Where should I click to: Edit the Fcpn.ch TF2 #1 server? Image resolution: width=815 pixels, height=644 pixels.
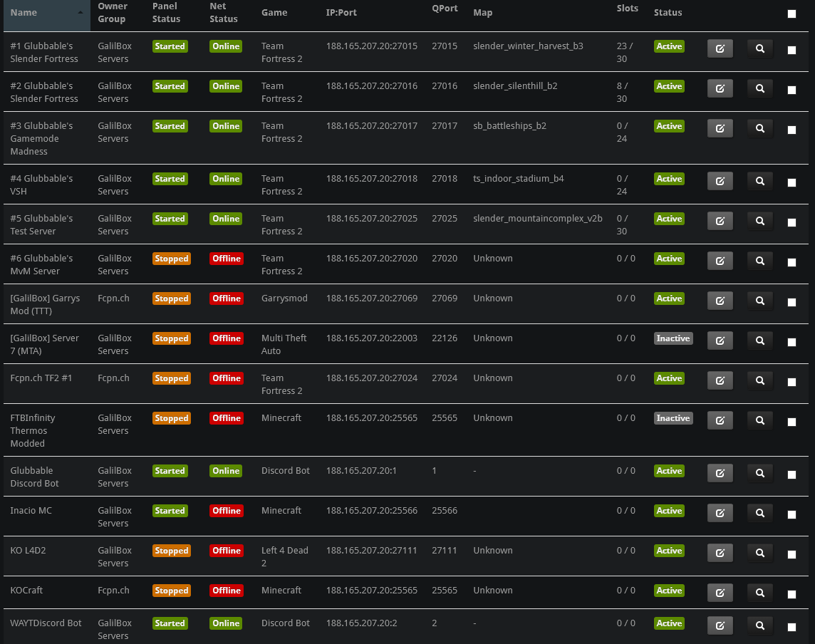tap(720, 380)
